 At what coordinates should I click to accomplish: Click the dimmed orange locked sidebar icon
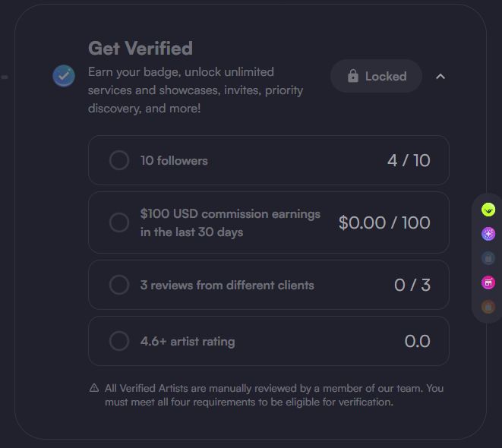488,307
